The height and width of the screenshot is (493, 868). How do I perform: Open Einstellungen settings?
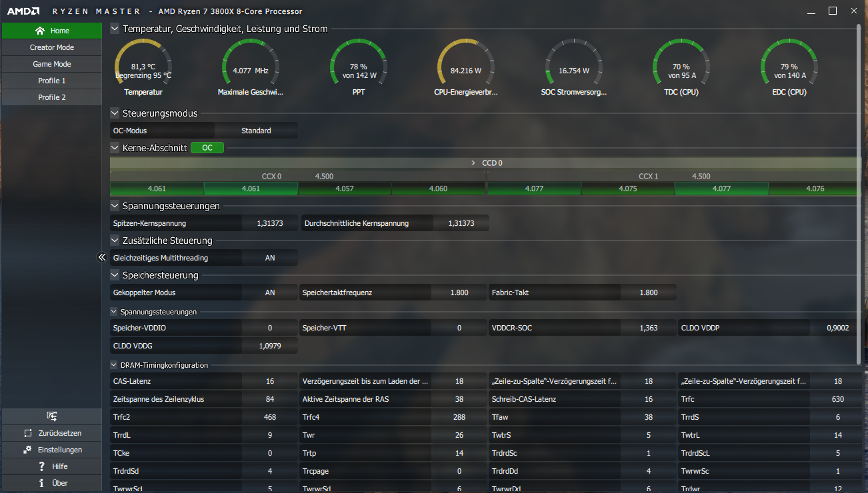51,450
